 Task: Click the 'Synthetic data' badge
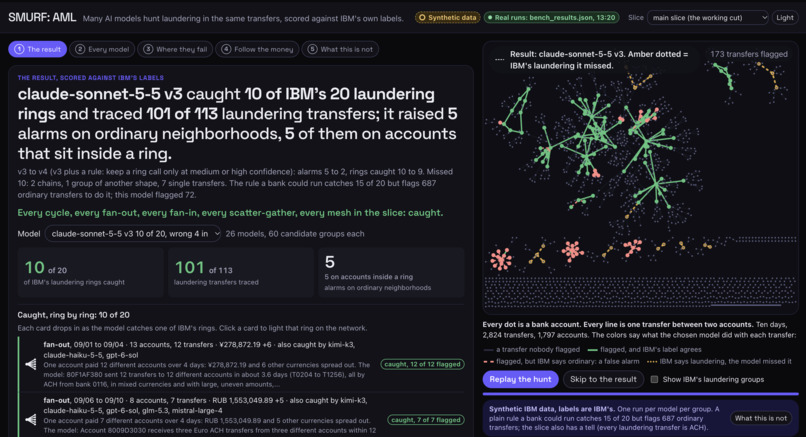[447, 17]
